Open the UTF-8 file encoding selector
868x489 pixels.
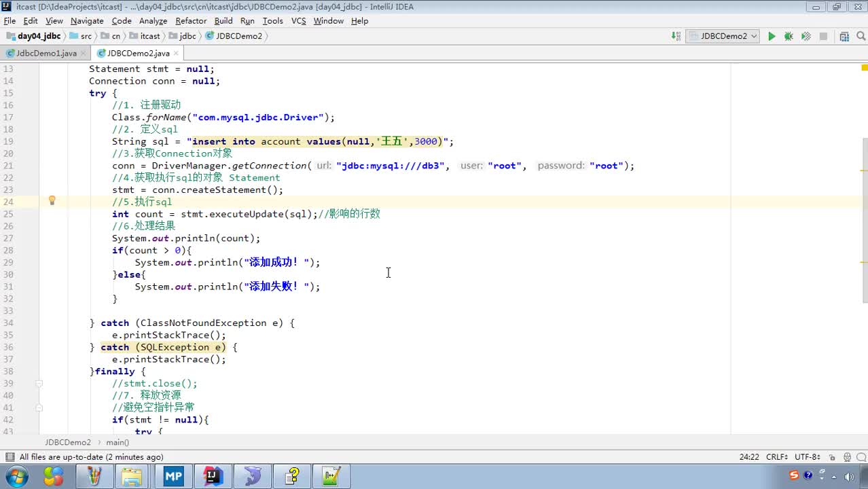[x=808, y=457]
